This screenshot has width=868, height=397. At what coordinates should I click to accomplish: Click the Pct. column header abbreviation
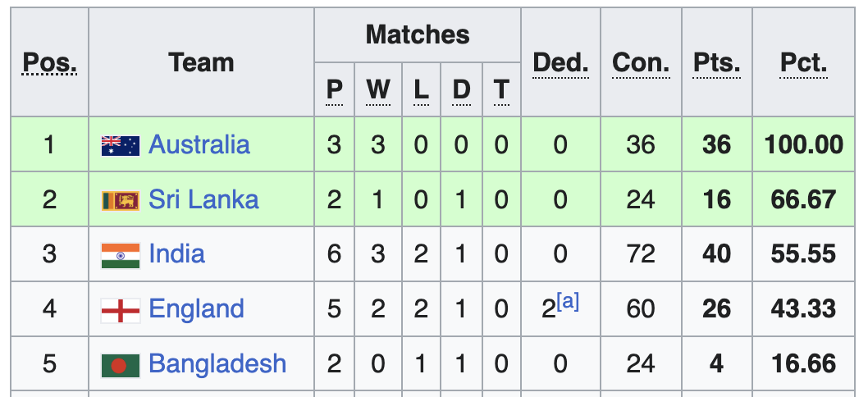pos(803,62)
